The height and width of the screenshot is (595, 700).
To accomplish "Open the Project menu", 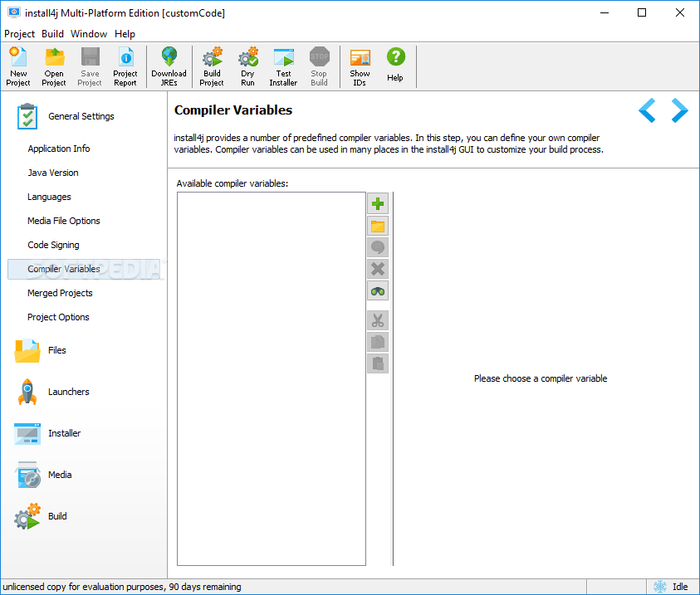I will tap(19, 34).
